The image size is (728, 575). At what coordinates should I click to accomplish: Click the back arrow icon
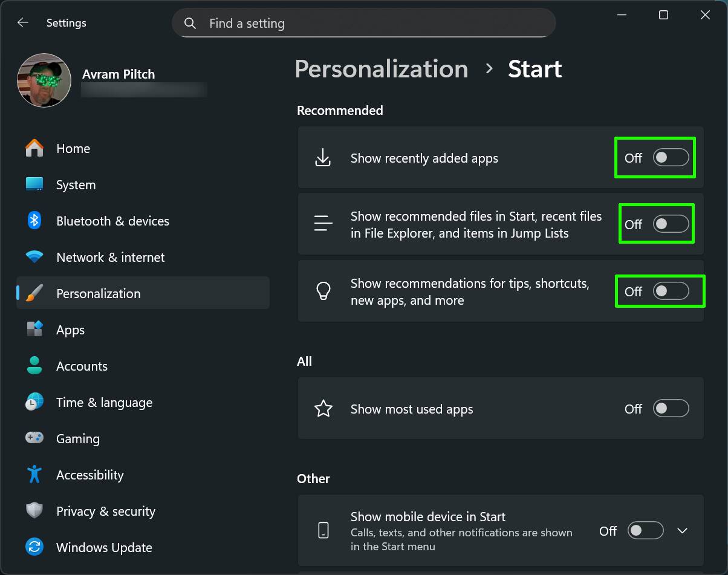point(23,23)
